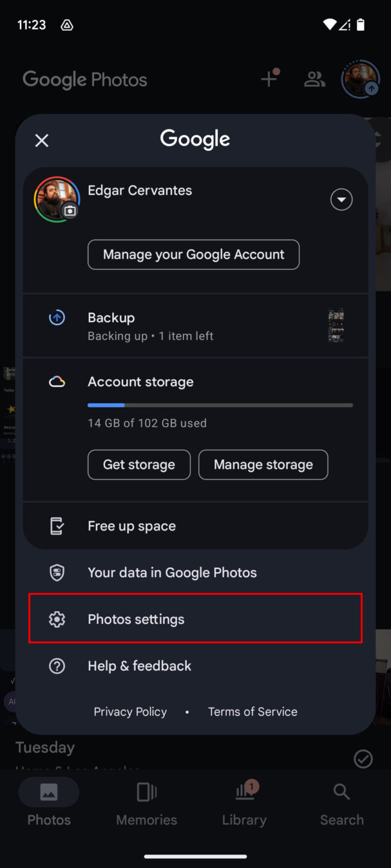Select the Account storage cloud icon
Image resolution: width=391 pixels, height=868 pixels.
[56, 381]
